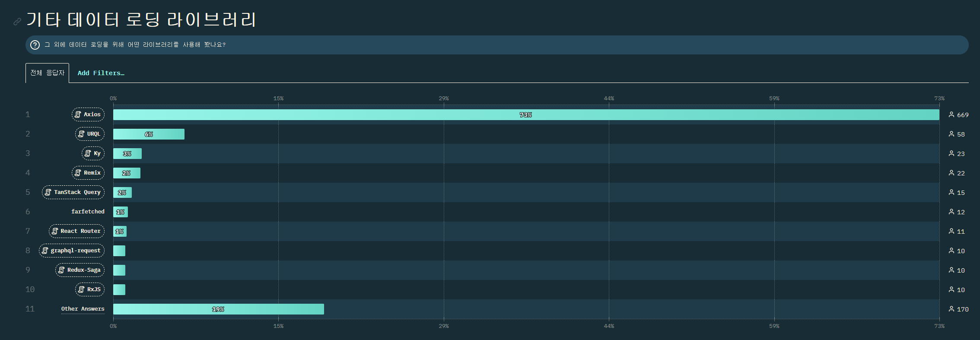The image size is (980, 340).
Task: Click the section anchor link icon beside the title
Action: click(17, 21)
